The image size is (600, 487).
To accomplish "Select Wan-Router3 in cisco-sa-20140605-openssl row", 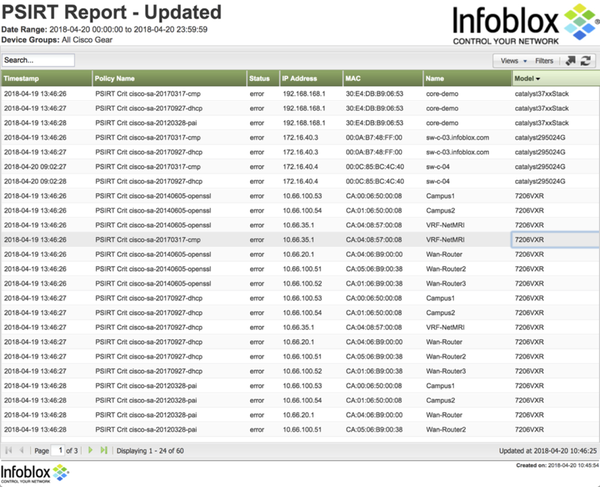I will tap(446, 284).
